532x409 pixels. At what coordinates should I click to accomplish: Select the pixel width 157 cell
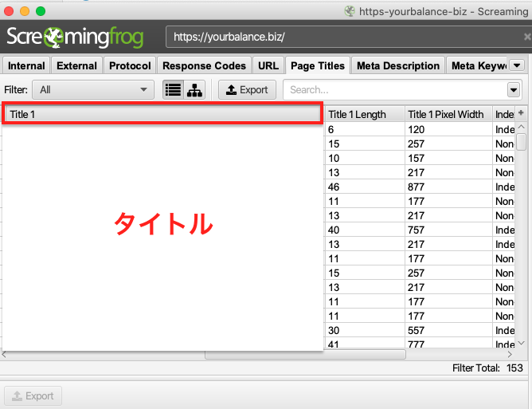[x=448, y=159]
